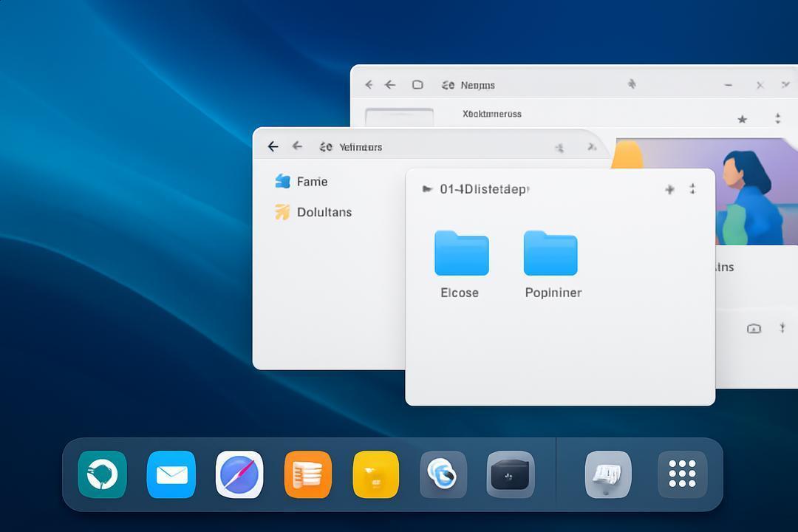
Task: Go back in the Yefinears window
Action: [273, 146]
